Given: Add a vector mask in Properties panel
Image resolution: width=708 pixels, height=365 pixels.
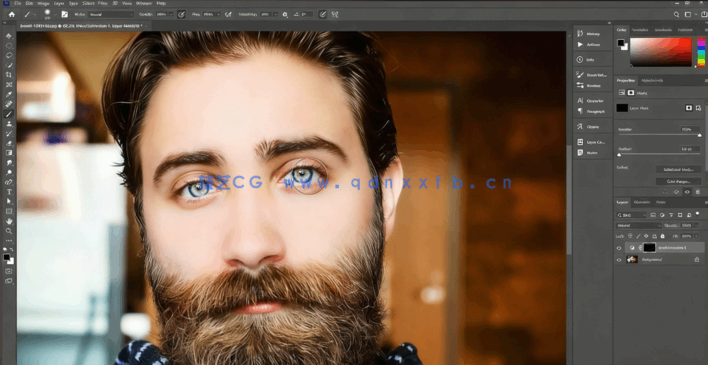Looking at the screenshot, I should 699,108.
